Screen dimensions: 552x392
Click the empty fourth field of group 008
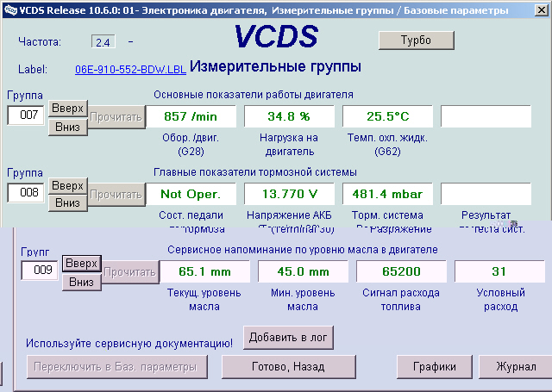486,194
